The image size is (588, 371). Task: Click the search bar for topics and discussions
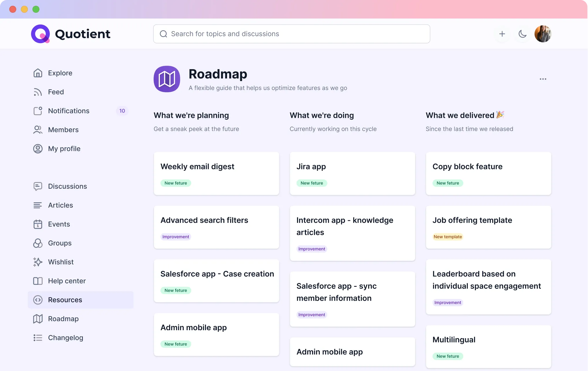tap(291, 34)
